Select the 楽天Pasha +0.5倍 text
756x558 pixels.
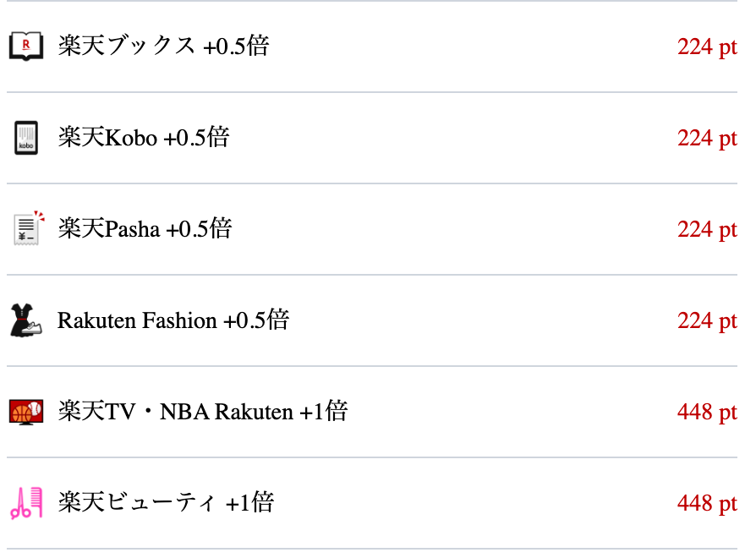[145, 228]
